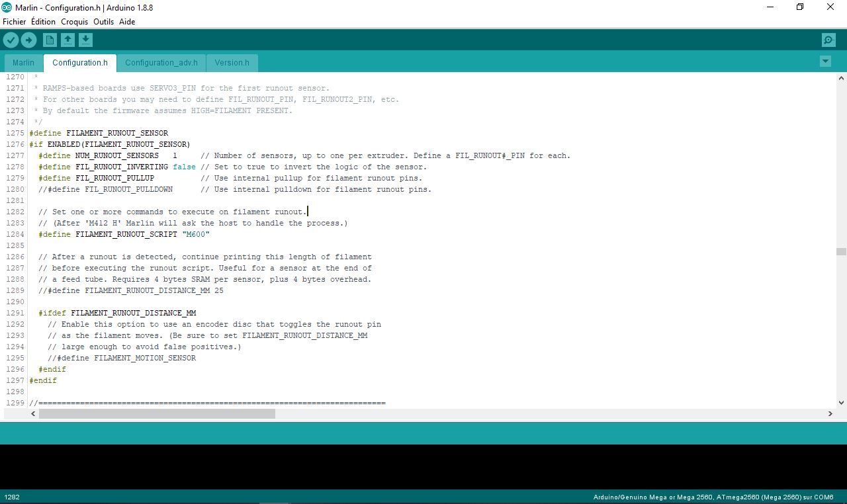Click the separator comment line 1299

click(x=207, y=403)
